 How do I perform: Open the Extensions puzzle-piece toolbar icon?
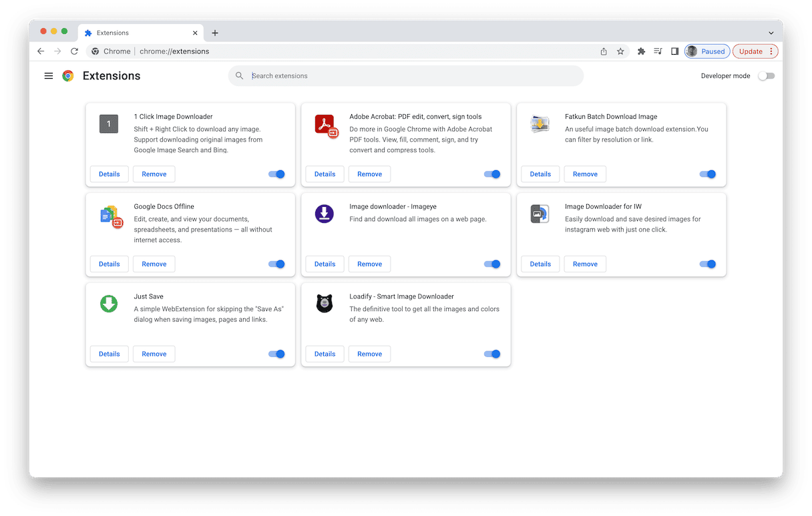pyautogui.click(x=641, y=51)
